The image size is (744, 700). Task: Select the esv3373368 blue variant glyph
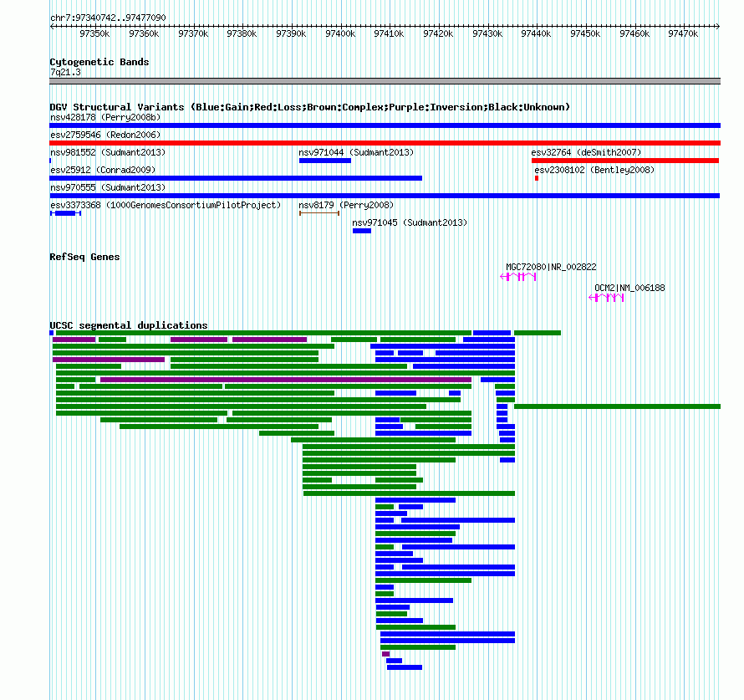[65, 213]
